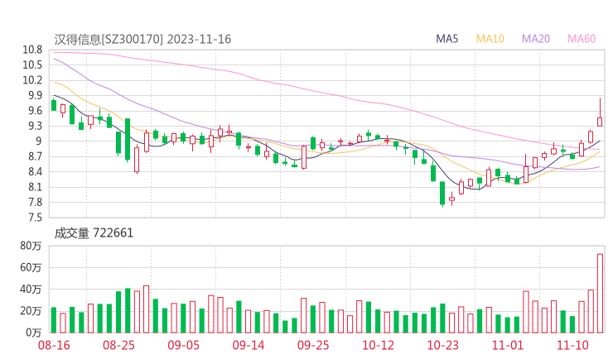Click the 10.5 price axis label
The image size is (613, 364).
32,65
